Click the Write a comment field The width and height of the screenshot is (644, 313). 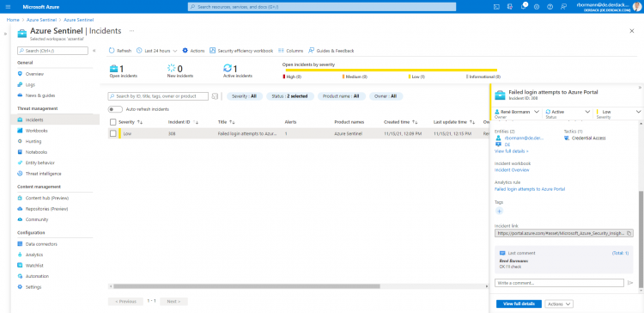(559, 283)
